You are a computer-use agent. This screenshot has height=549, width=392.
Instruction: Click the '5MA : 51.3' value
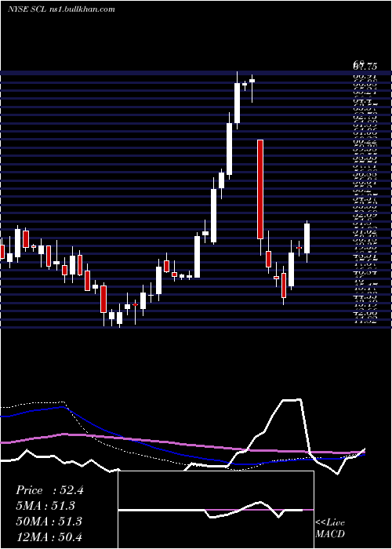pos(45,506)
